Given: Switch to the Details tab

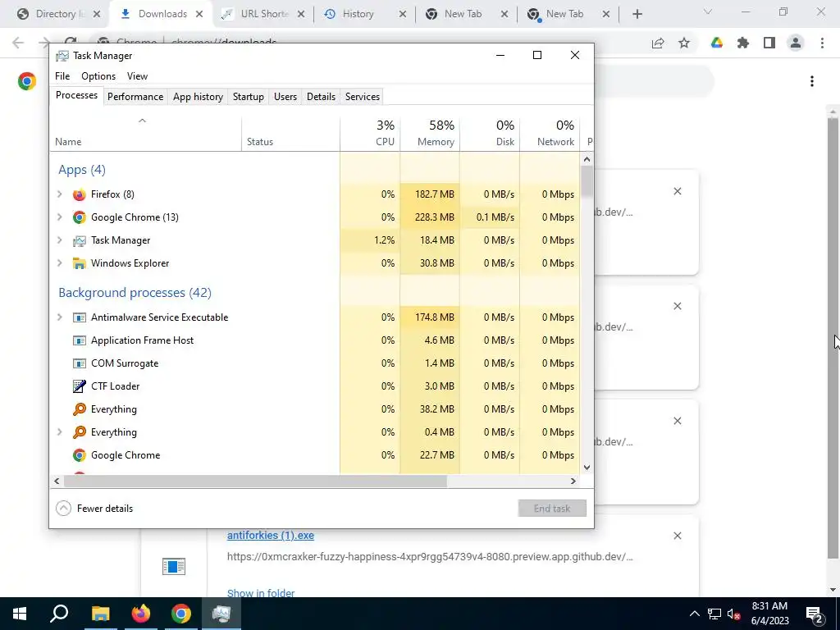Looking at the screenshot, I should (321, 97).
